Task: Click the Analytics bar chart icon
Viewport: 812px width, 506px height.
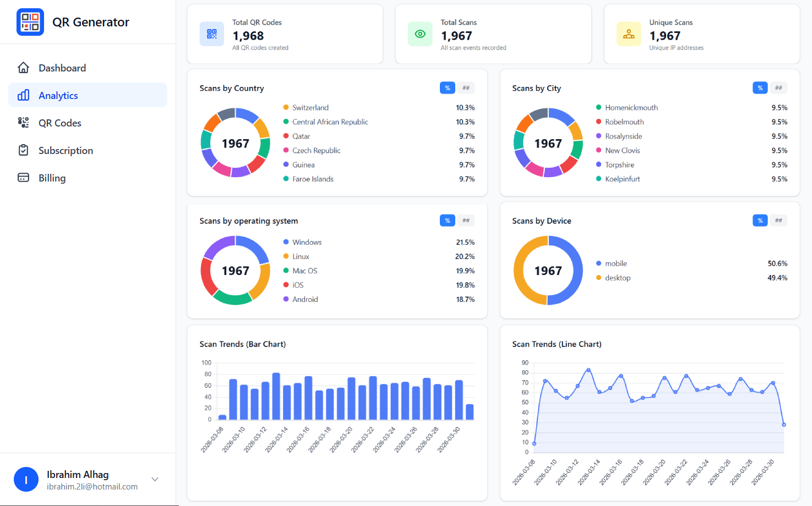Action: (x=23, y=95)
